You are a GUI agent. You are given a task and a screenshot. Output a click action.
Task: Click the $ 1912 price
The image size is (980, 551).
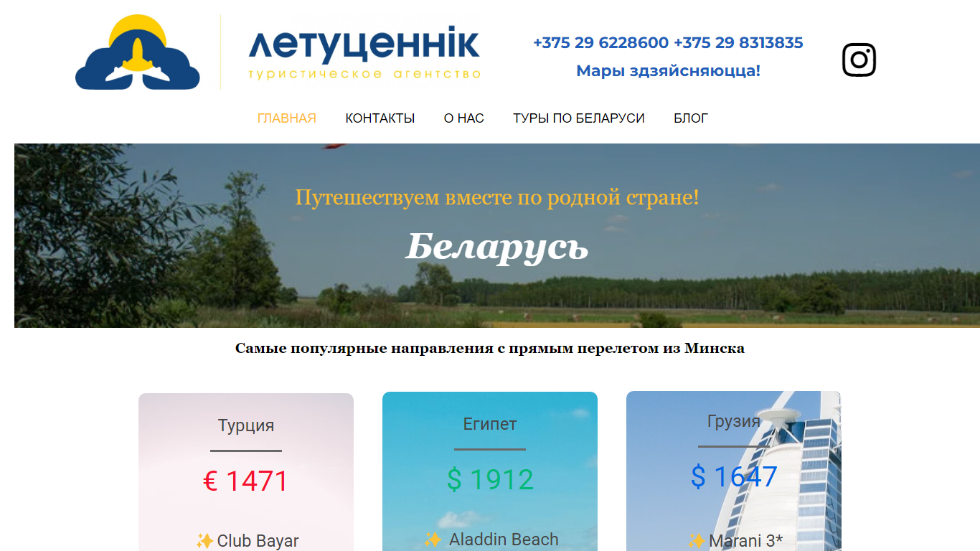[490, 480]
